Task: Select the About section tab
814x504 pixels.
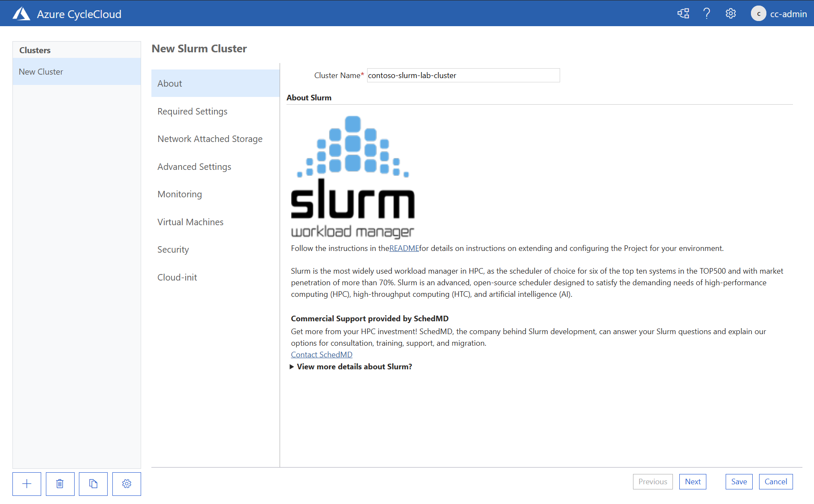Action: click(215, 83)
